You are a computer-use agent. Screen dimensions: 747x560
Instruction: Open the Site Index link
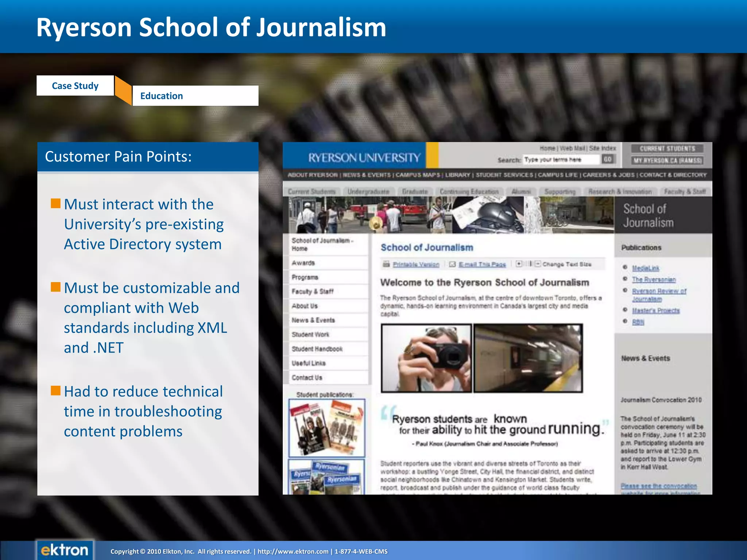[603, 148]
